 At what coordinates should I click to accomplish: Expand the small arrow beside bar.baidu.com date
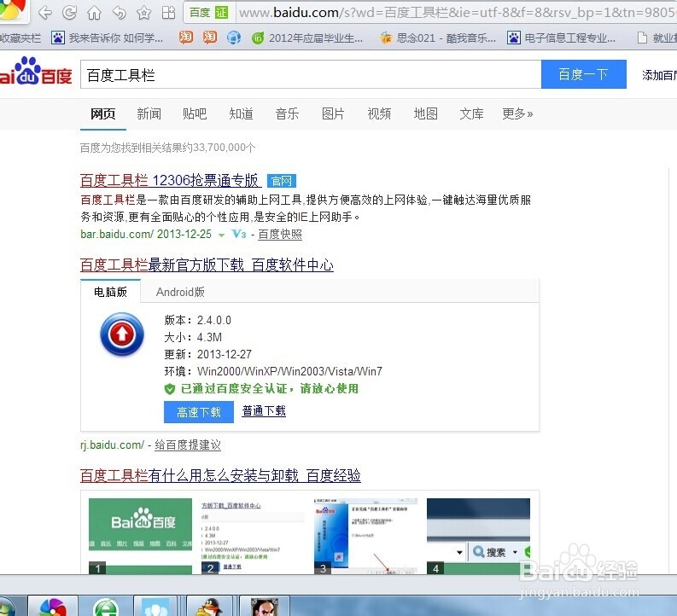click(x=221, y=235)
